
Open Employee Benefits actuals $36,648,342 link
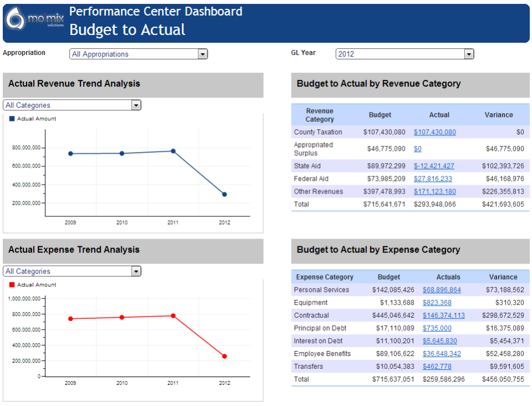(442, 354)
